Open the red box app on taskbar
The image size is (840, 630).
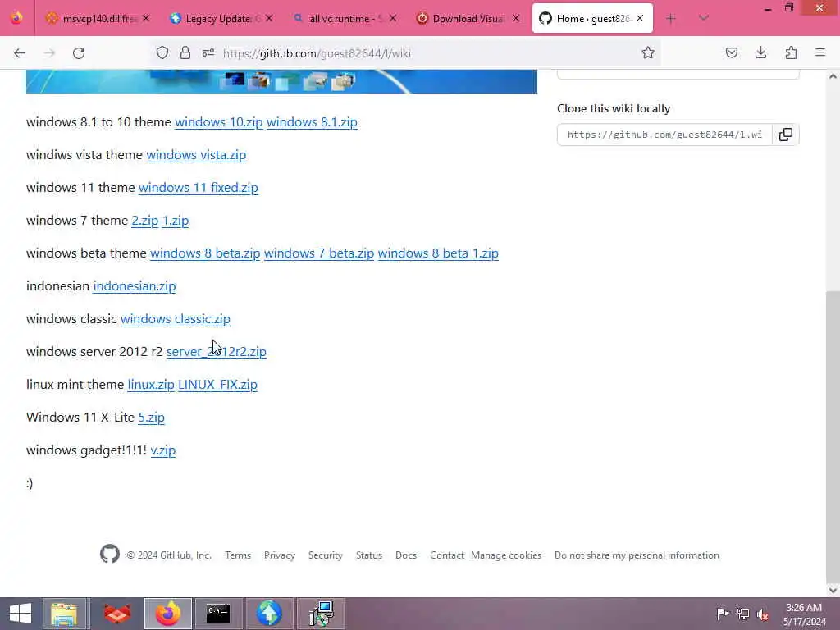point(116,614)
